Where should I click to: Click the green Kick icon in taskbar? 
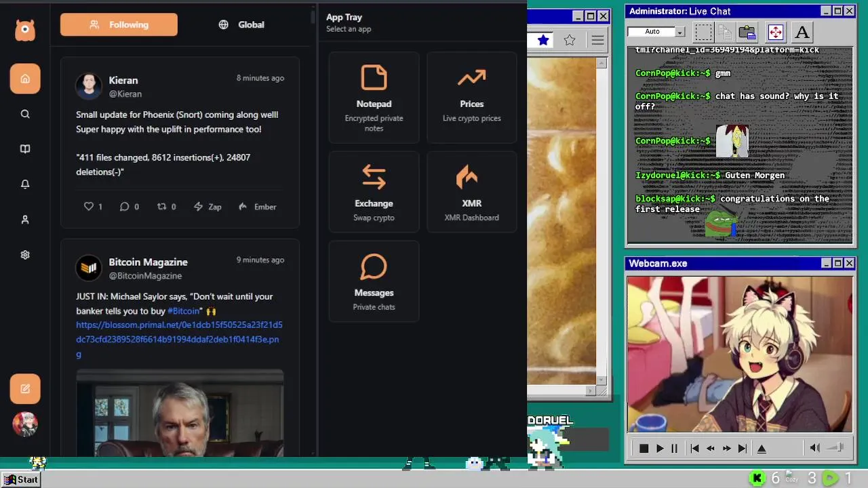pos(757,479)
